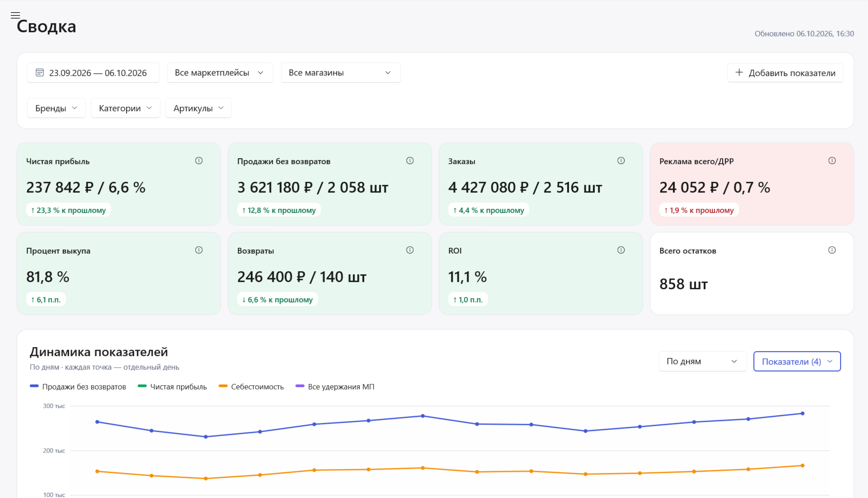Open the date range 23.09.2026 — 06.10.2026 picker
The image size is (868, 498).
pos(93,72)
